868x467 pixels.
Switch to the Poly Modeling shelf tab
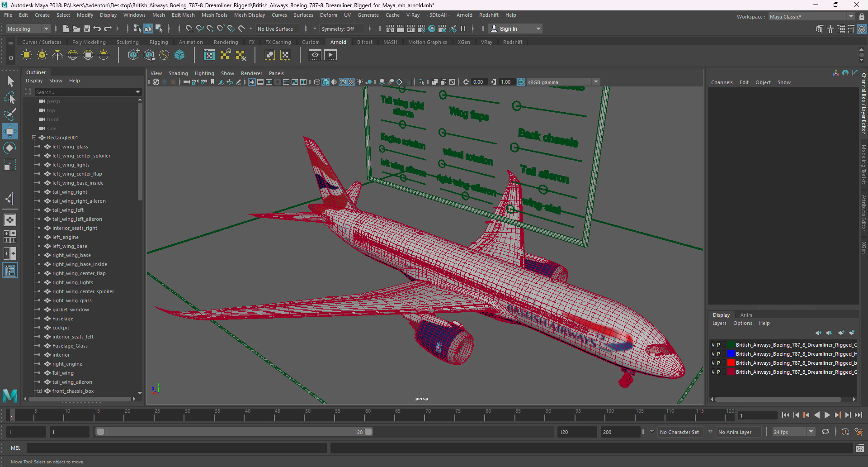click(89, 42)
